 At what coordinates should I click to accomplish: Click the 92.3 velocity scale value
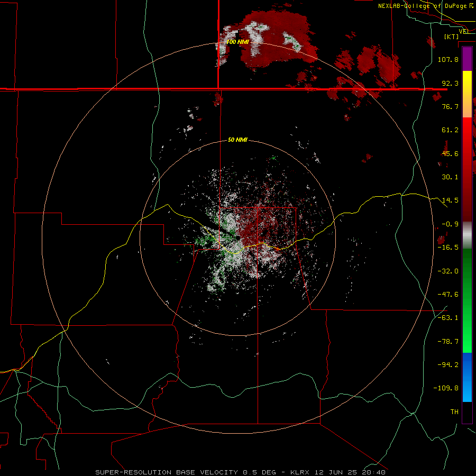(x=450, y=83)
